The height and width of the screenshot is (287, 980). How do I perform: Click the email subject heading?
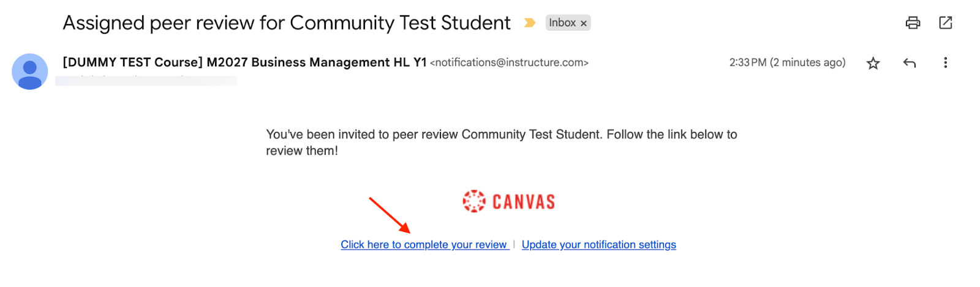(x=286, y=23)
